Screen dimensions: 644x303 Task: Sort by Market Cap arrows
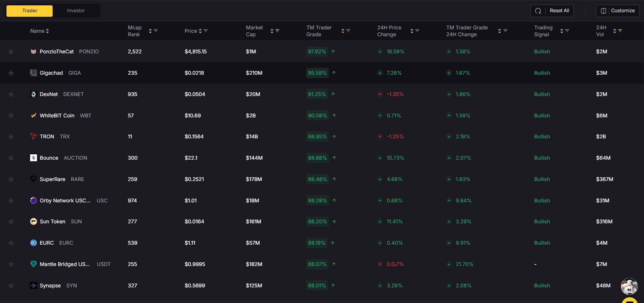(x=272, y=31)
